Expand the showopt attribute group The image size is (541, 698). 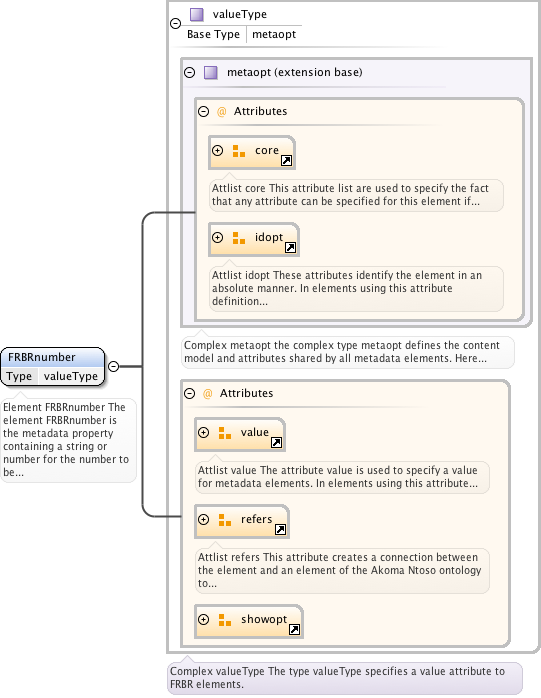pos(203,619)
